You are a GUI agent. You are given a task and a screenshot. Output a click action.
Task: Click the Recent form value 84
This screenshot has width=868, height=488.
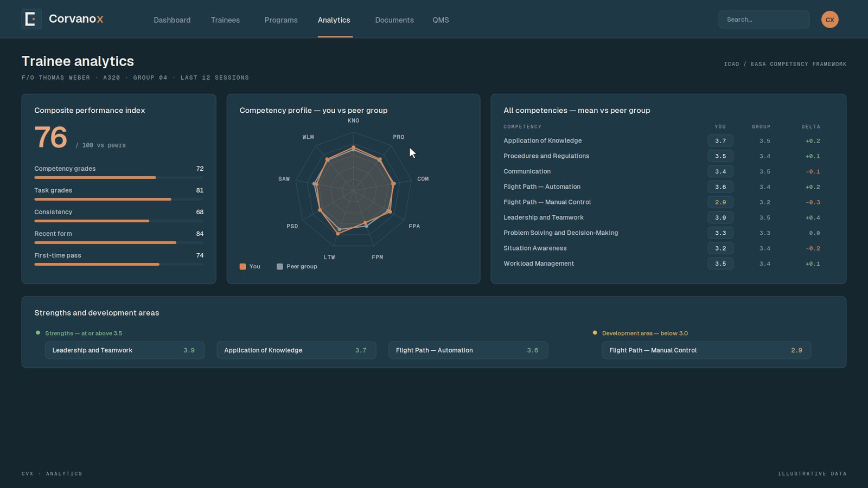pyautogui.click(x=200, y=234)
